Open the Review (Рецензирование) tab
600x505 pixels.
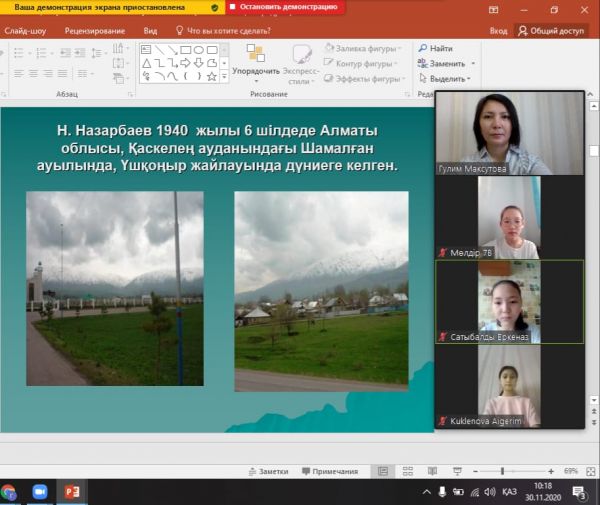tap(93, 30)
